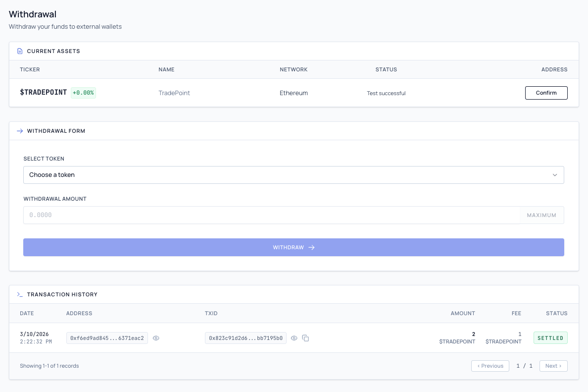Image resolution: width=588 pixels, height=392 pixels.
Task: Click the 3/10/2026 date cell
Action: click(36, 338)
